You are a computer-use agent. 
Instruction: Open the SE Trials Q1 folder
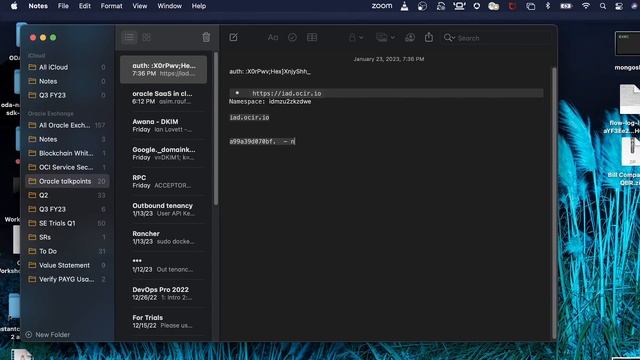click(x=67, y=223)
